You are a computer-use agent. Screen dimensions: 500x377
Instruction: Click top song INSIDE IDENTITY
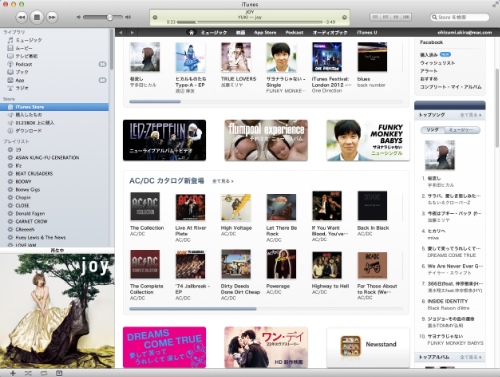pyautogui.click(x=448, y=301)
